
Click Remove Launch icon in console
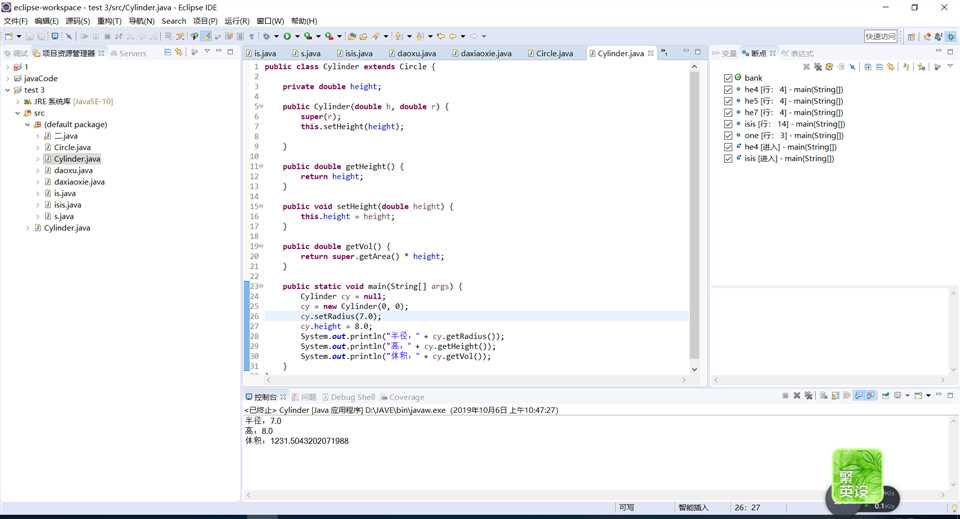click(797, 396)
